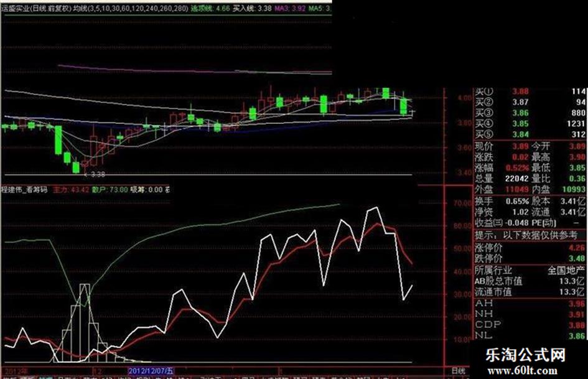Click the stock title 运盛实业(日线 前复权)
588x379 pixels.
click(36, 8)
